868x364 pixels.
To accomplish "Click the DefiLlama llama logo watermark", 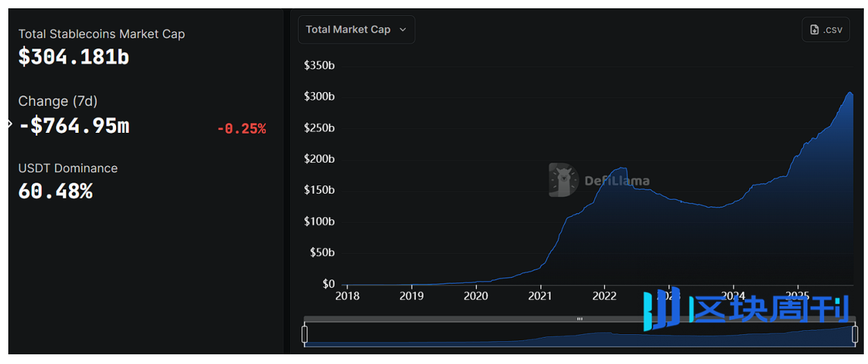I will pyautogui.click(x=563, y=180).
